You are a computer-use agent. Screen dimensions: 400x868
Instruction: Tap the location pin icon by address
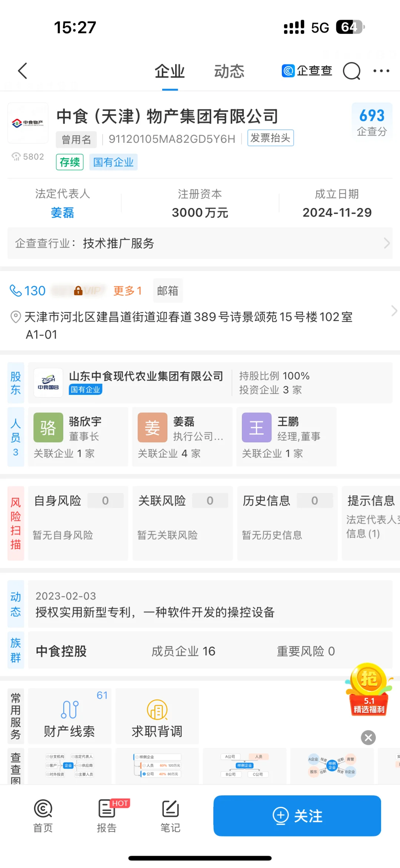[16, 317]
